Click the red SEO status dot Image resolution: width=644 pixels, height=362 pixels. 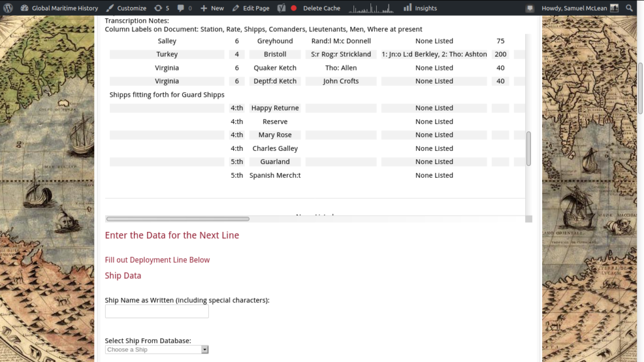point(294,8)
